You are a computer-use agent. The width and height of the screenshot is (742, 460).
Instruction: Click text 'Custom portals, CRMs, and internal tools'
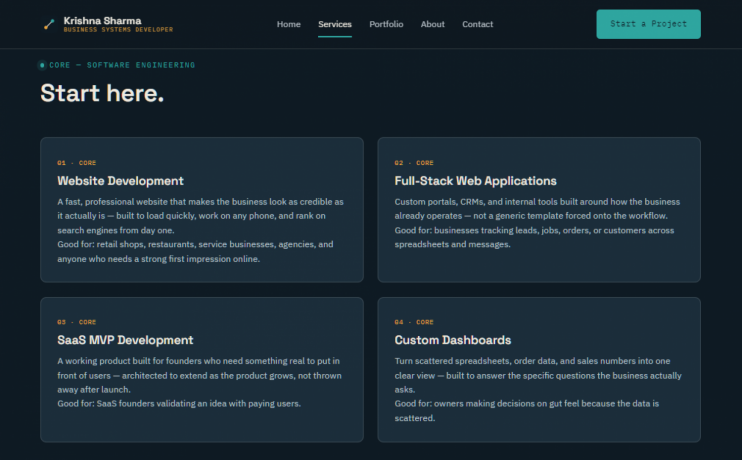coord(476,202)
